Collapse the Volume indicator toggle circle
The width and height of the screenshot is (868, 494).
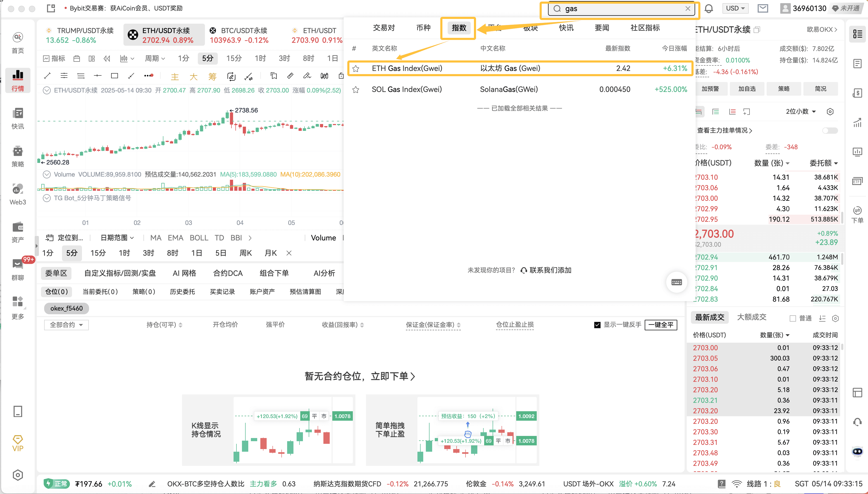[x=47, y=174]
